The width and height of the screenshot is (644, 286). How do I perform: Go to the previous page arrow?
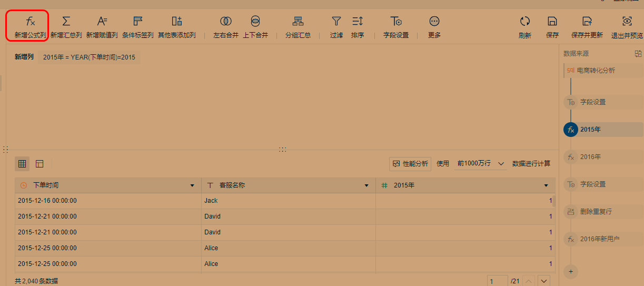(x=529, y=281)
